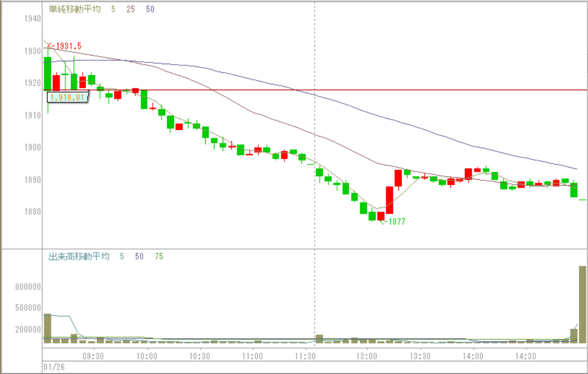Click the 1920 price axis label
The image size is (588, 374).
pyautogui.click(x=32, y=83)
